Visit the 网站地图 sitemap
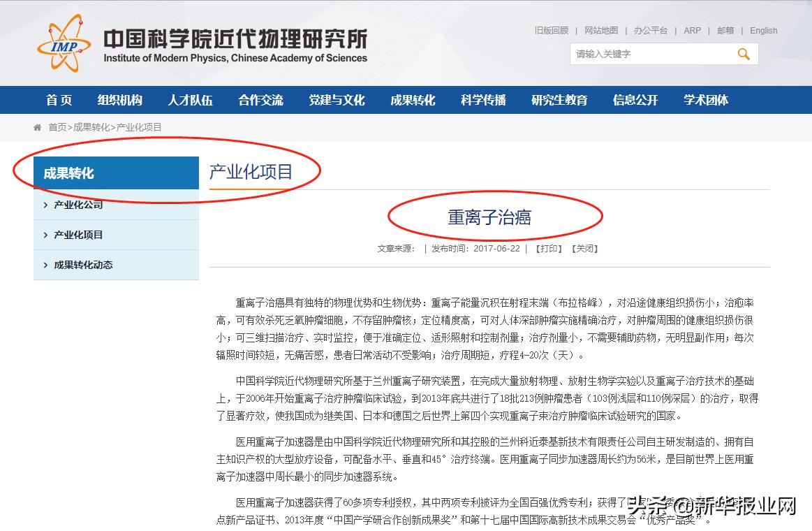 (x=601, y=31)
